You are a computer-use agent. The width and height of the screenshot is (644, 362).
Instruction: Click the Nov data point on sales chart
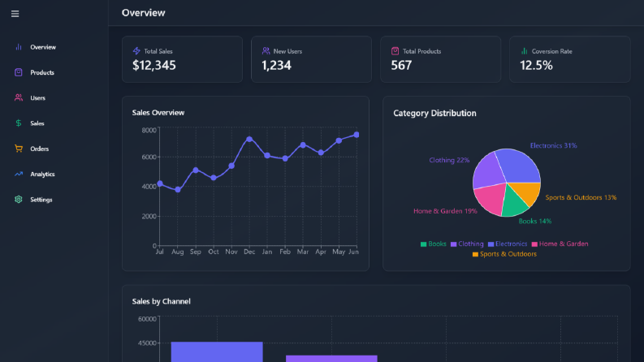click(231, 166)
